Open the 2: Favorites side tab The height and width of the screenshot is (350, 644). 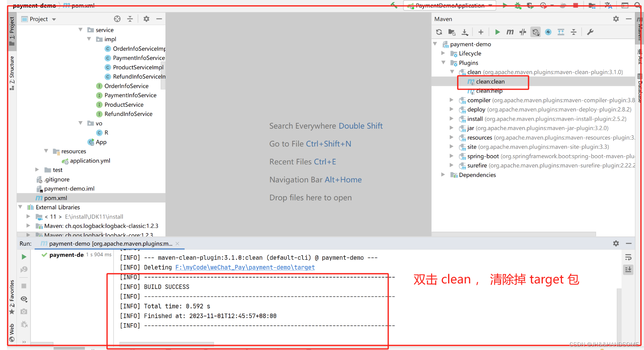(x=12, y=297)
